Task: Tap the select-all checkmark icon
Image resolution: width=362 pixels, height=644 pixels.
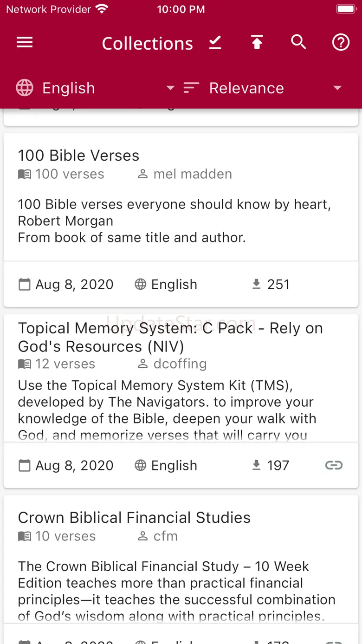Action: coord(215,43)
